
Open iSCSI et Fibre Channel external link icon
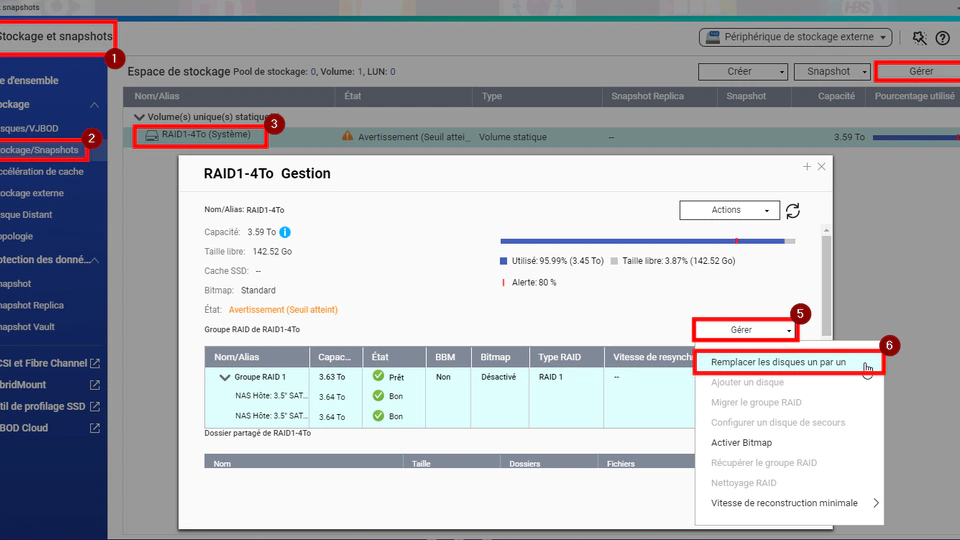(95, 363)
